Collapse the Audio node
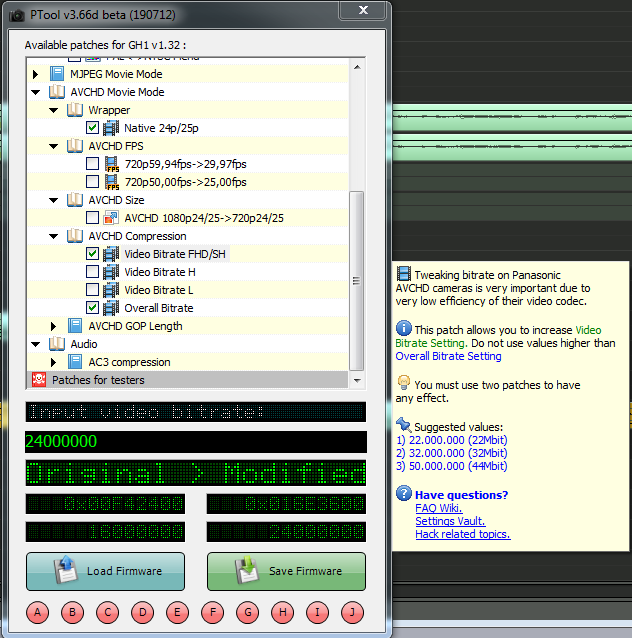This screenshot has height=638, width=632. pyautogui.click(x=36, y=344)
